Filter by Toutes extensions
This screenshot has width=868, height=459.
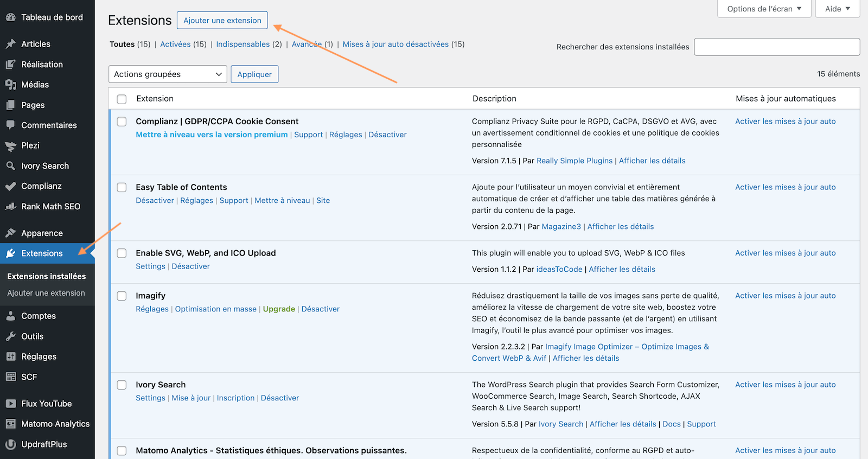click(x=122, y=44)
